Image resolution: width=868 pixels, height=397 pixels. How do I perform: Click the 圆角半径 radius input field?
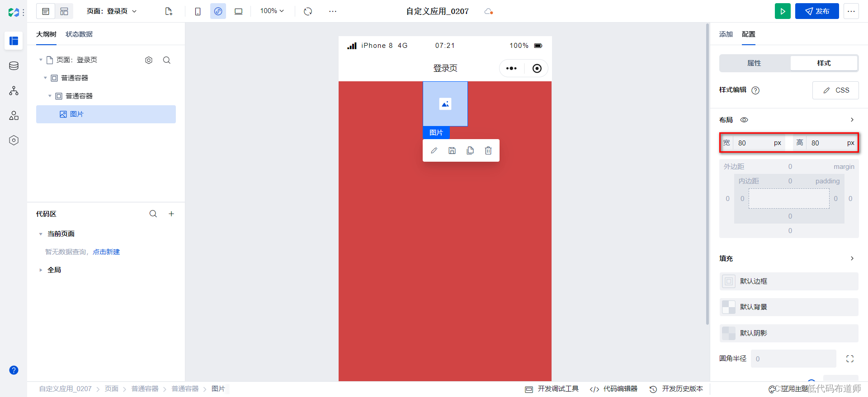pos(793,359)
